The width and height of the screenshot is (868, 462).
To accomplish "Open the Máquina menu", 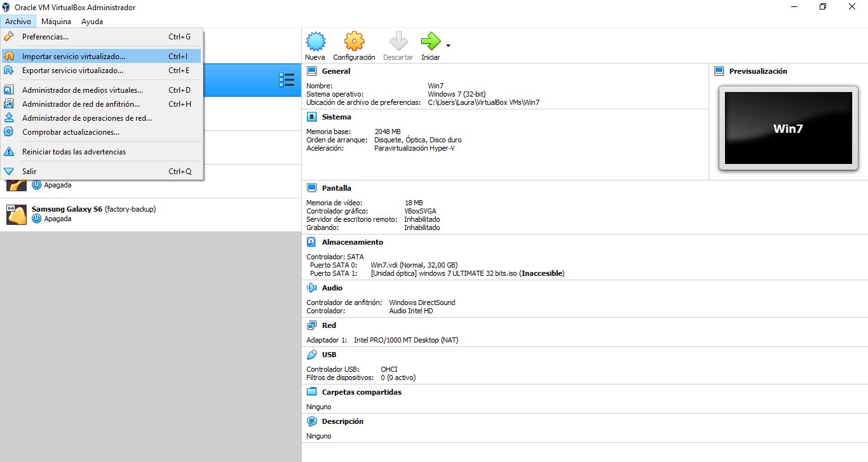I will pyautogui.click(x=56, y=22).
